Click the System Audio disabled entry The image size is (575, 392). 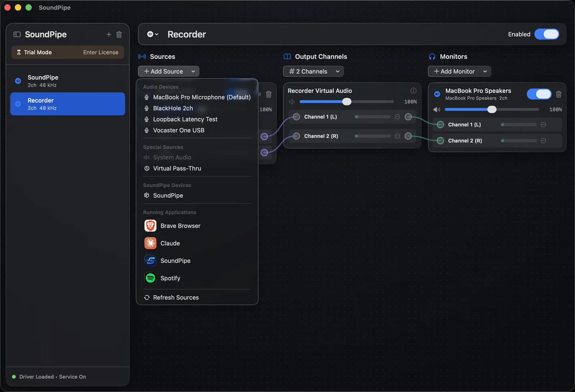[197, 158]
